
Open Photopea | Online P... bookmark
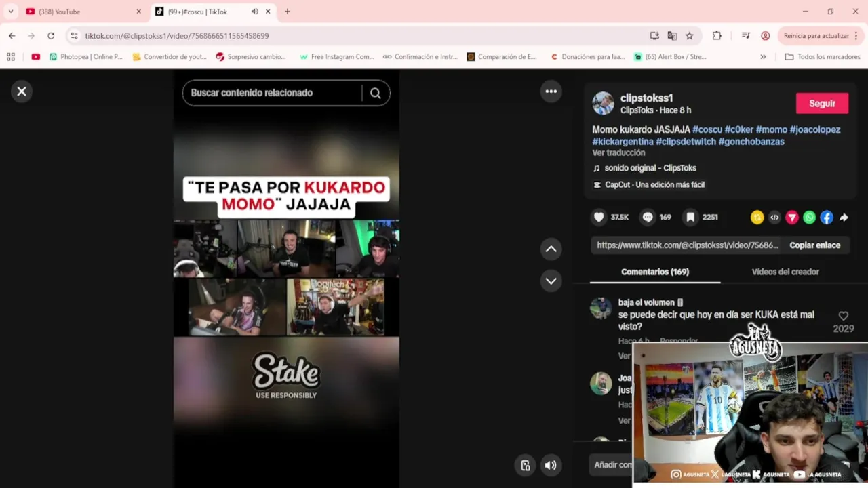click(x=85, y=57)
